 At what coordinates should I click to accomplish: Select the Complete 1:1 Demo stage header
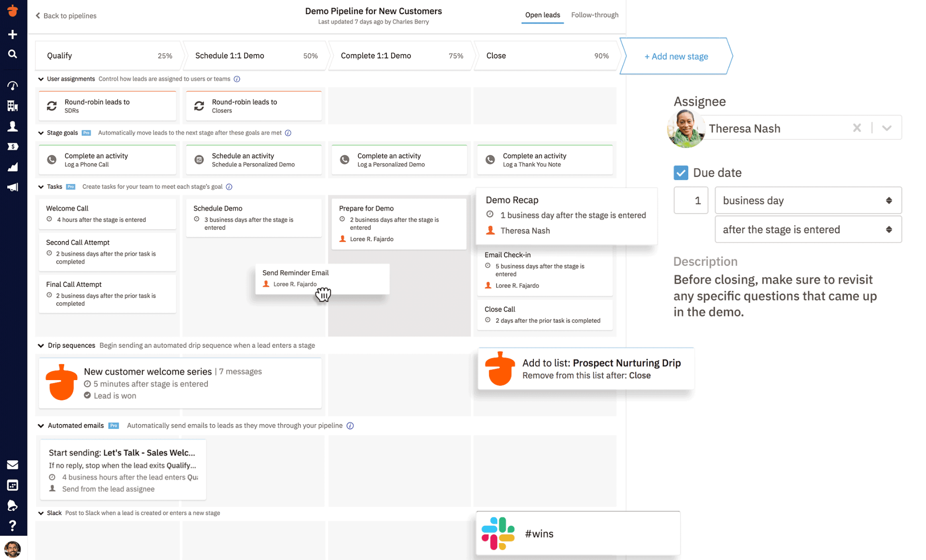401,56
